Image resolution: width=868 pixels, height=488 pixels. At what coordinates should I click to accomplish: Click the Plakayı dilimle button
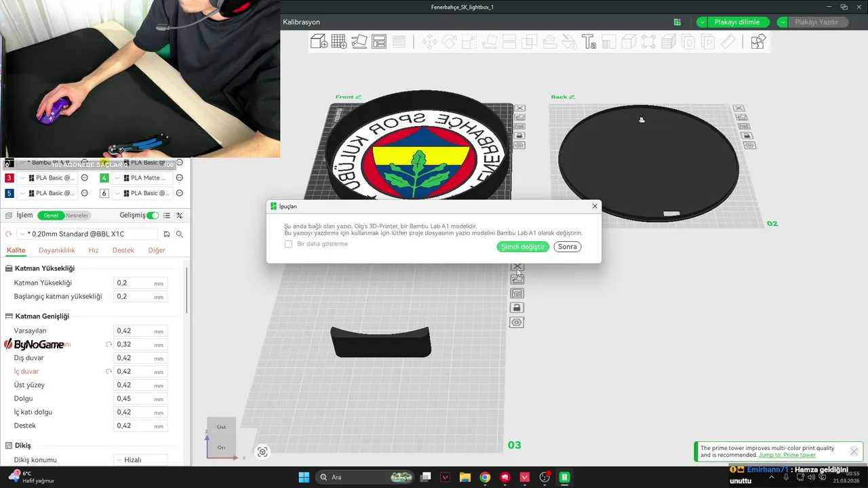pos(738,22)
